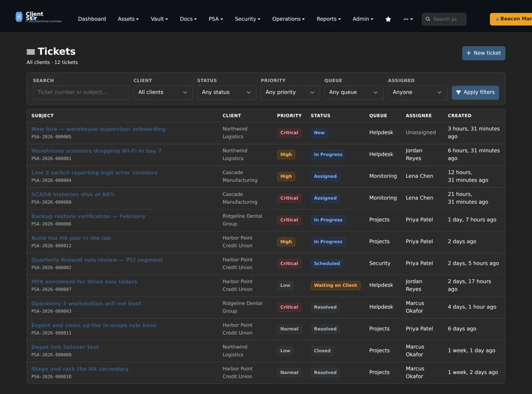Click the ticket icon beside Tickets heading
Screen dimensions: 532x394
pos(31,52)
